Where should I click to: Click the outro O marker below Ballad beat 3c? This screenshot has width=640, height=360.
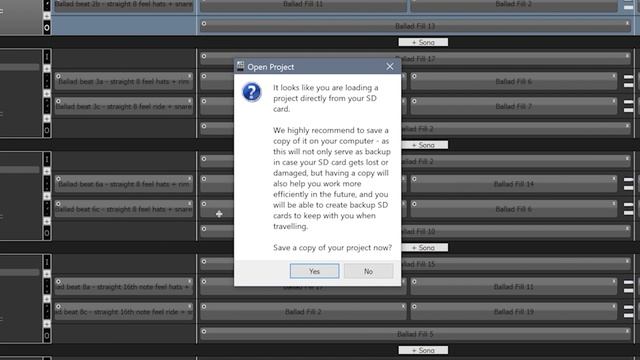pos(47,131)
